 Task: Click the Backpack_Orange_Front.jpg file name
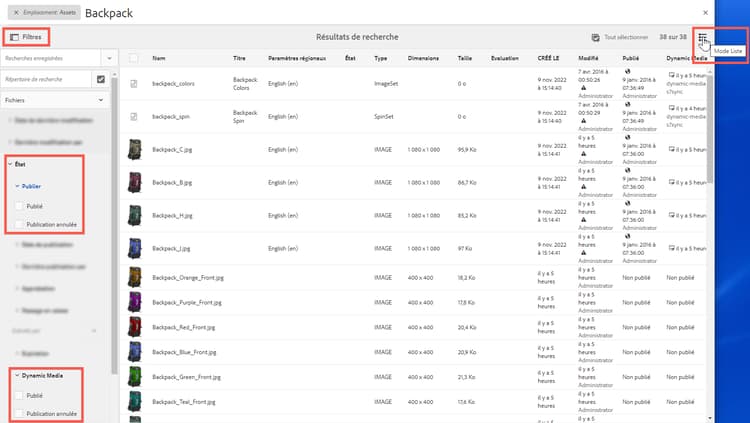point(188,278)
